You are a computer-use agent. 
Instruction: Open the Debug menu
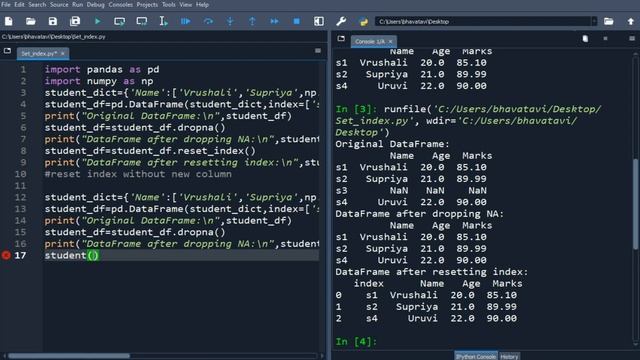96,4
